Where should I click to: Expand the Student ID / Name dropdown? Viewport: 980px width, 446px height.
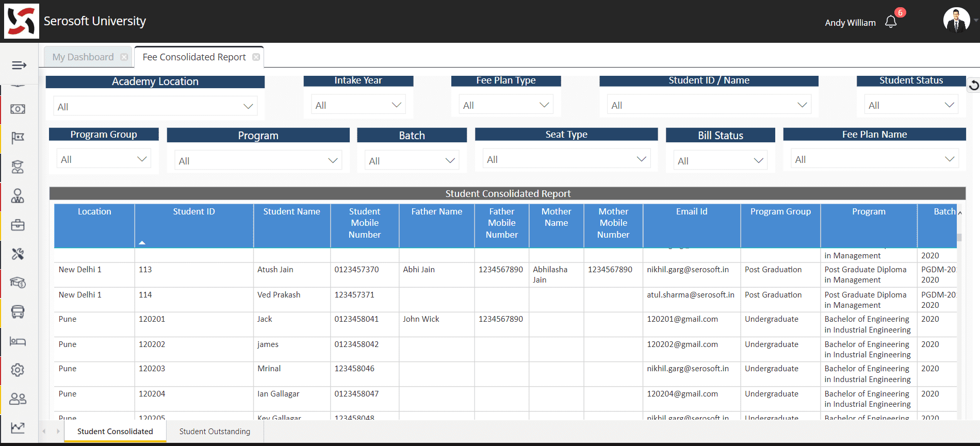709,105
